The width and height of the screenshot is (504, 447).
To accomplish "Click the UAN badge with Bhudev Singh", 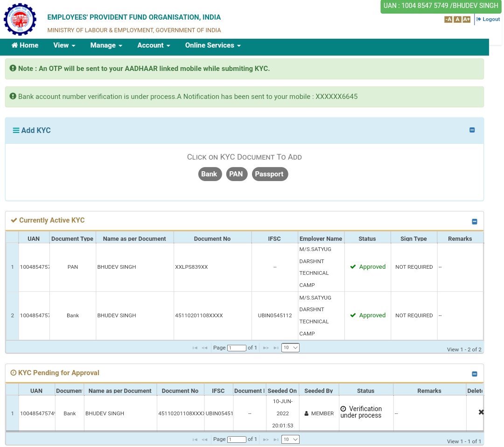I will click(441, 6).
